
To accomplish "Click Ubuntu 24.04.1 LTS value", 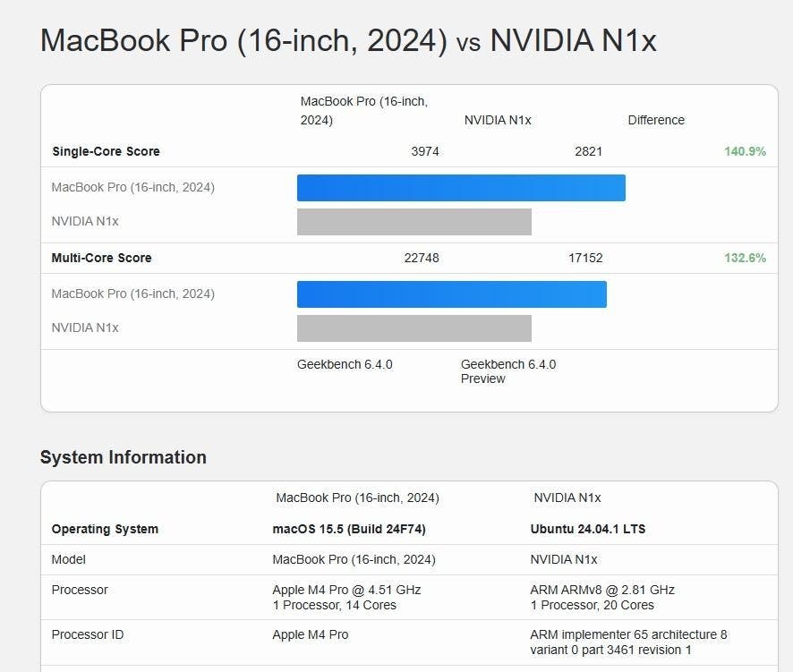I will click(588, 529).
